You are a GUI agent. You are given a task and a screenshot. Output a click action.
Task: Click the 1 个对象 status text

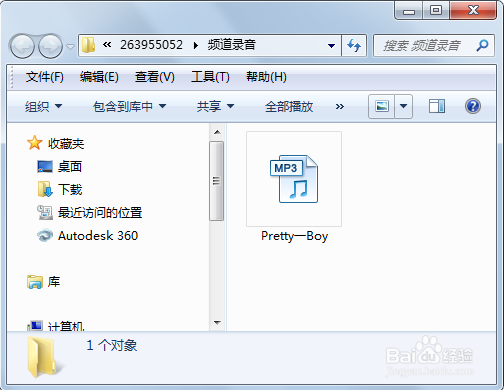tap(112, 345)
